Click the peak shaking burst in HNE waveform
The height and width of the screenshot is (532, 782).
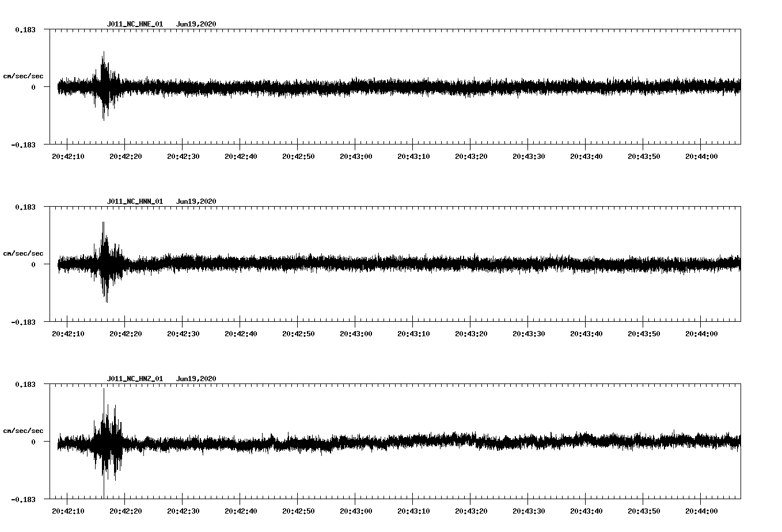tap(105, 86)
